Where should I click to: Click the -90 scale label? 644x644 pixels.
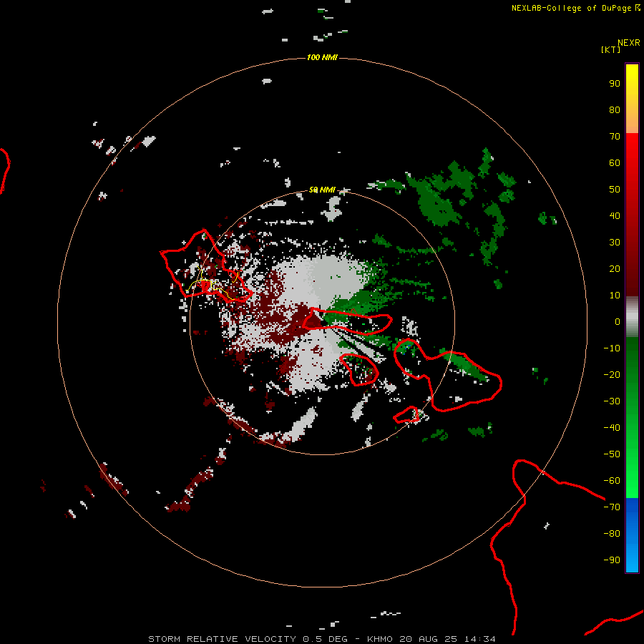tap(612, 560)
